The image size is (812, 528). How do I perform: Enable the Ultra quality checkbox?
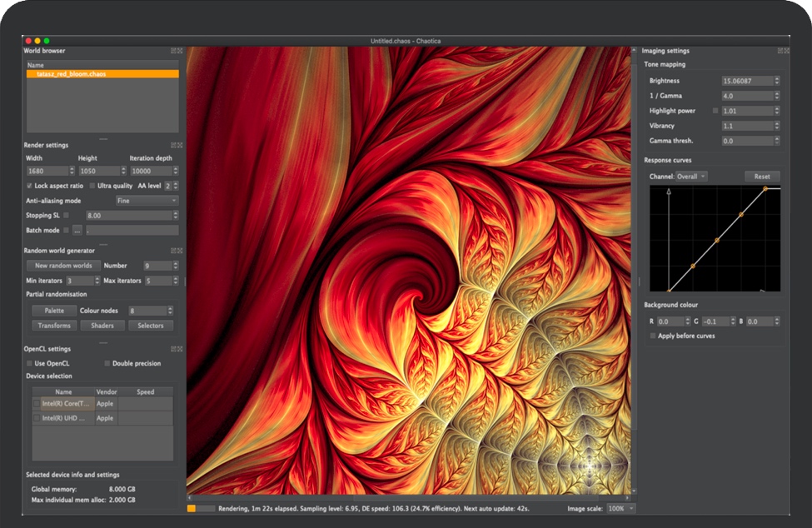coord(92,186)
